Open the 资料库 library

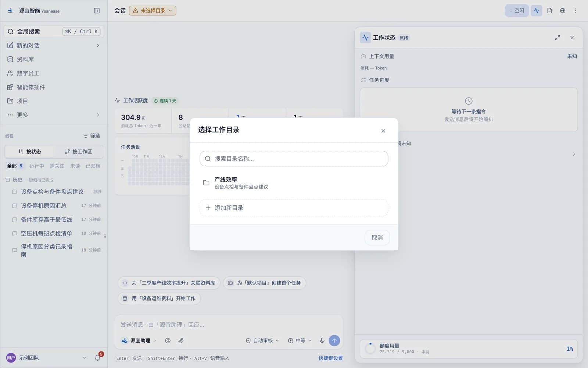click(x=54, y=59)
